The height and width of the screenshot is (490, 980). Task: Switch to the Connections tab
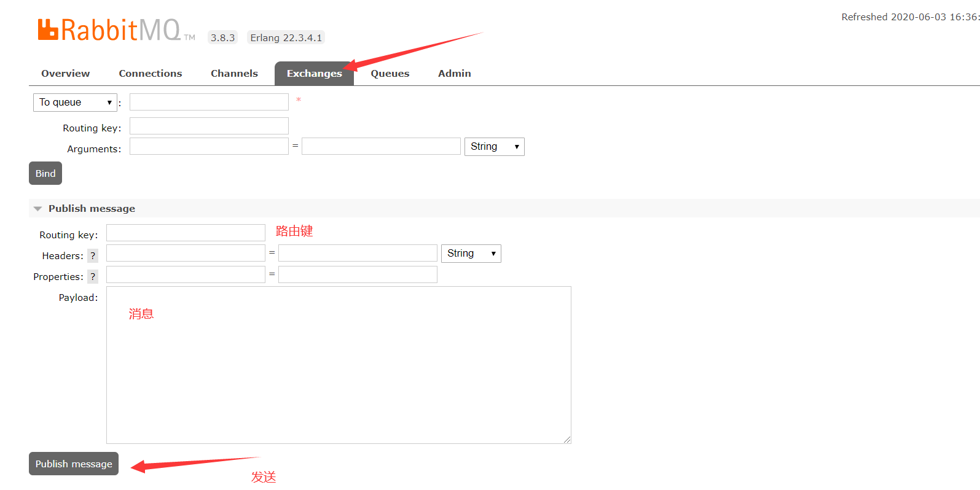pos(151,74)
